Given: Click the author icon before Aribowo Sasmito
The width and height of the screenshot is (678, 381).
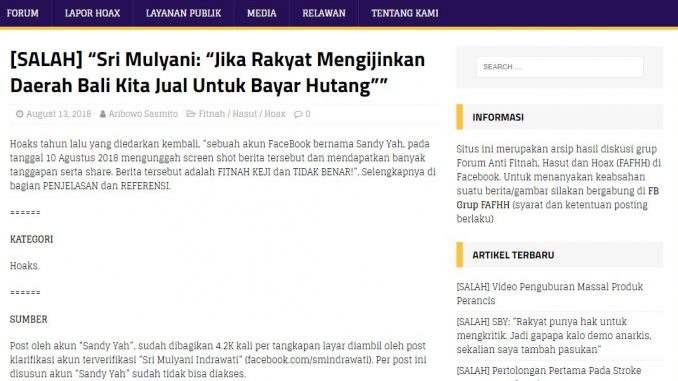Looking at the screenshot, I should pos(102,114).
